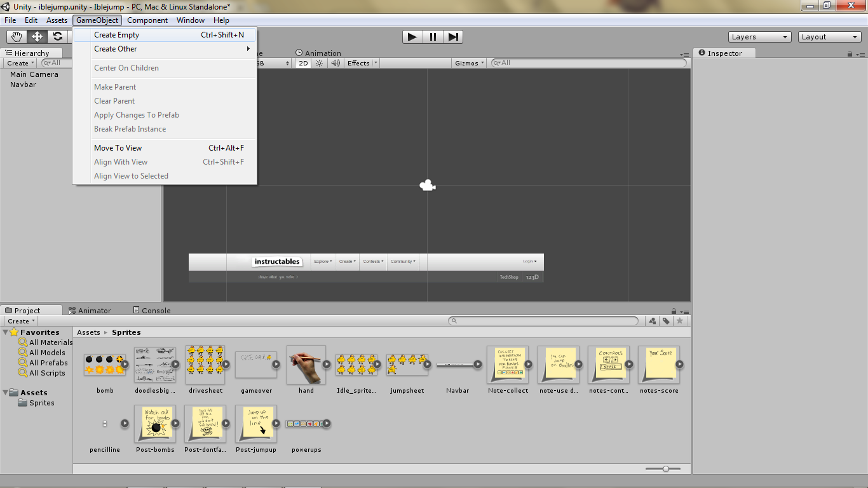Select the notes-score sticky note asset

point(660,365)
